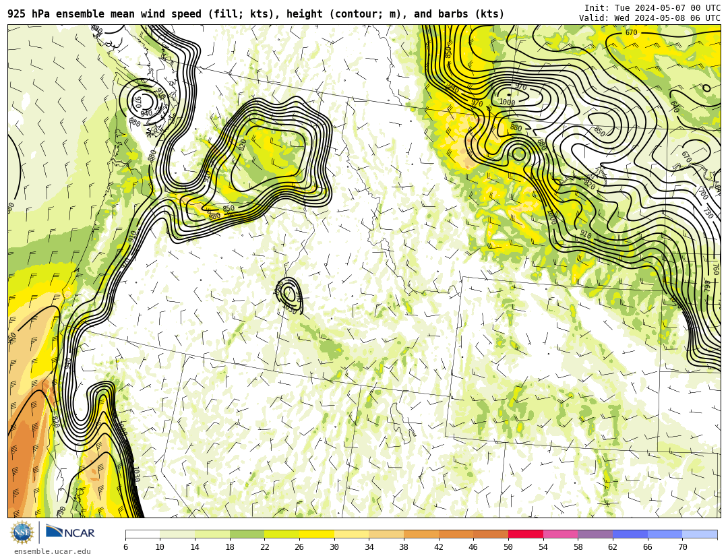Pick the orange 42–46 kts swatch
Screen dimensions: 728x560
tap(456, 534)
